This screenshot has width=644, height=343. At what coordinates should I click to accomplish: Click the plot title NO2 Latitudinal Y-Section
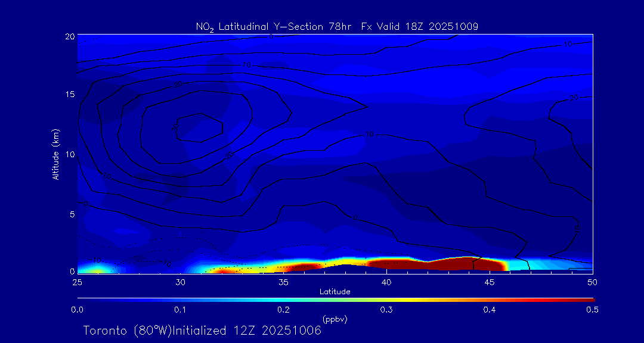pyautogui.click(x=337, y=26)
